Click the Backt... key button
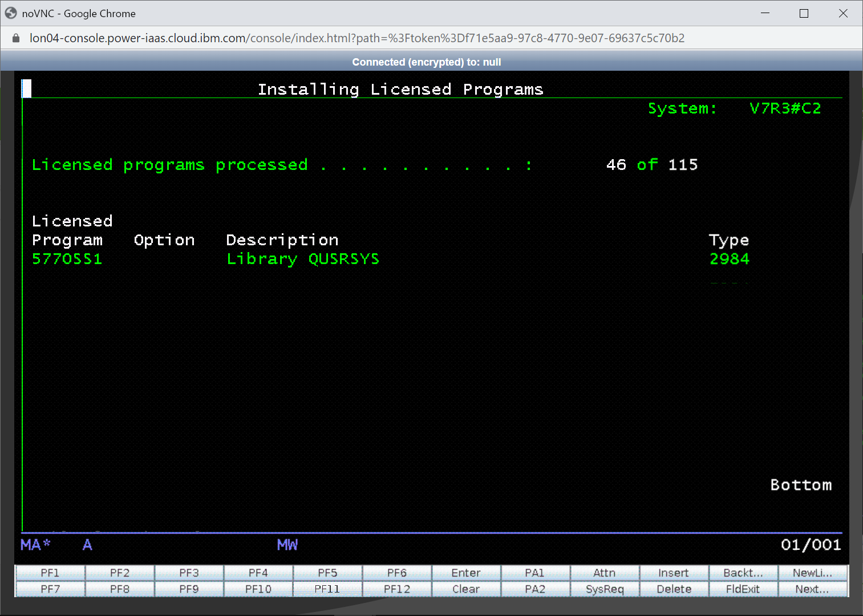Image resolution: width=863 pixels, height=616 pixels. pos(743,573)
